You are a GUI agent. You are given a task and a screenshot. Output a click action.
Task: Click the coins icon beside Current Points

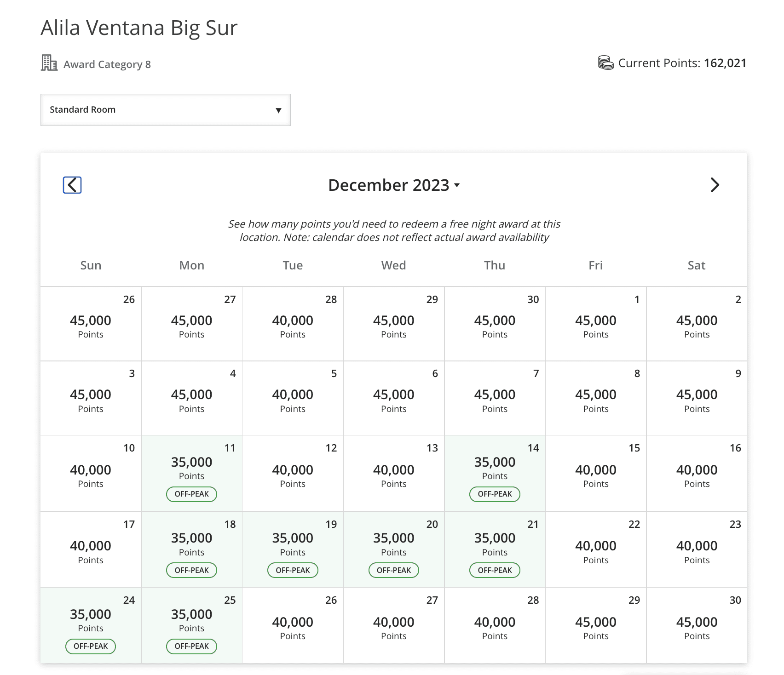click(x=605, y=63)
